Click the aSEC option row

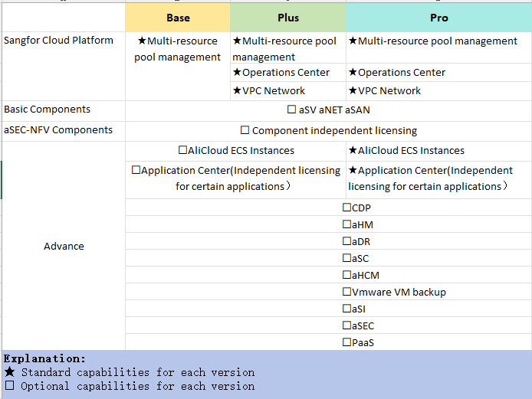click(x=328, y=325)
